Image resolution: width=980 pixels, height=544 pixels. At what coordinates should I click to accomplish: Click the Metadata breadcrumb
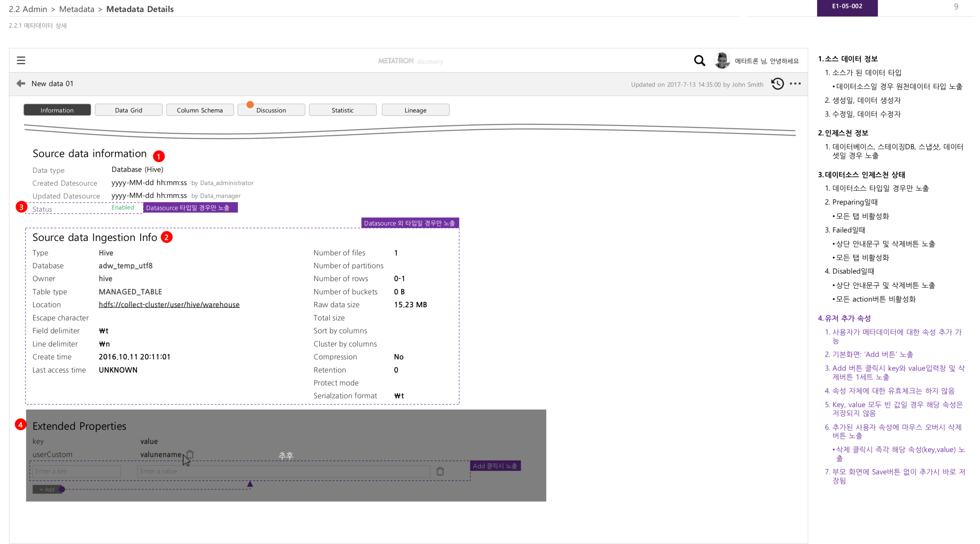point(76,9)
